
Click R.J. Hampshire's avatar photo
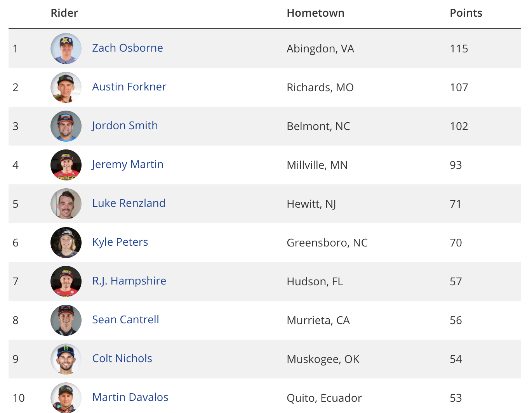tap(66, 281)
